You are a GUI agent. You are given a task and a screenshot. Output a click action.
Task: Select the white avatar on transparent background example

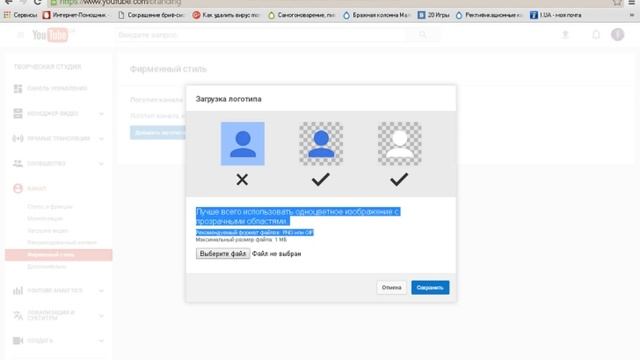pos(400,144)
